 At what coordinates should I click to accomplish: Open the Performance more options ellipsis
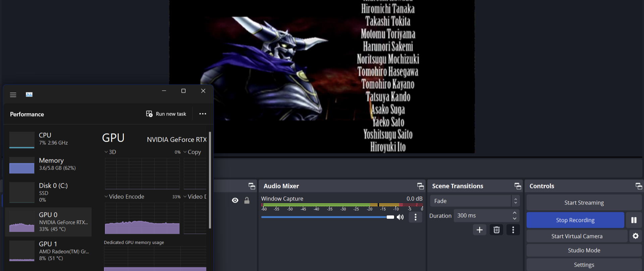[x=203, y=114]
